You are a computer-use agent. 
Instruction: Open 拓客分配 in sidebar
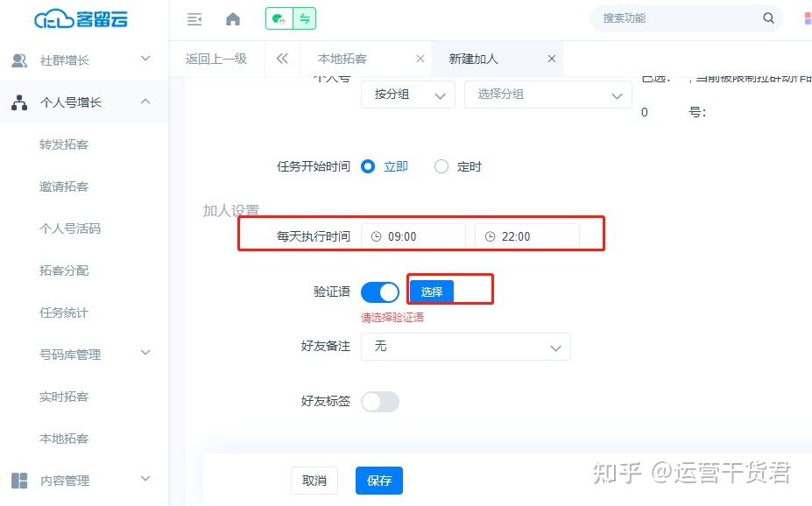[64, 271]
